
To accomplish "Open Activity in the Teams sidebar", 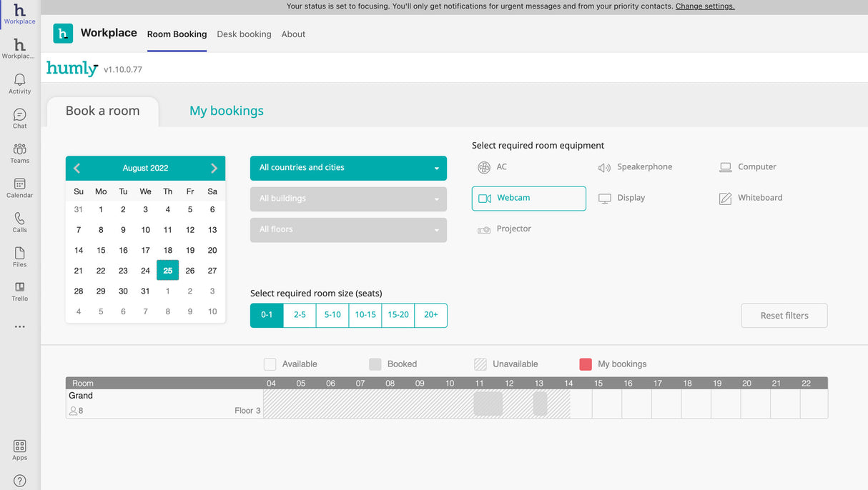I will tap(20, 83).
